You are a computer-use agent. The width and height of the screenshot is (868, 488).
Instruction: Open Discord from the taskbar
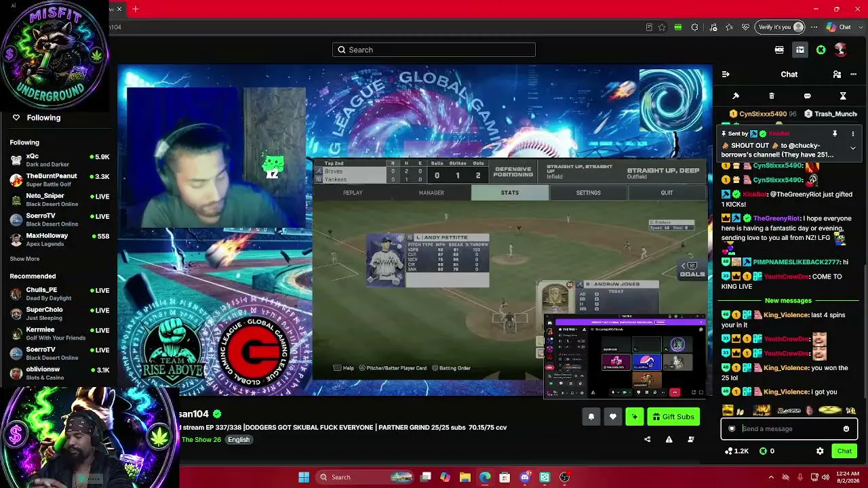click(x=525, y=477)
